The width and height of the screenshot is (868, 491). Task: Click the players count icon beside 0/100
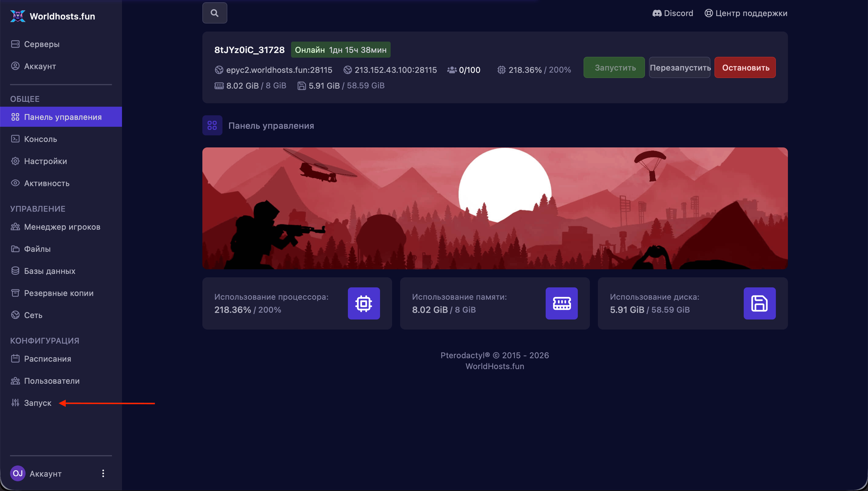[x=452, y=70]
